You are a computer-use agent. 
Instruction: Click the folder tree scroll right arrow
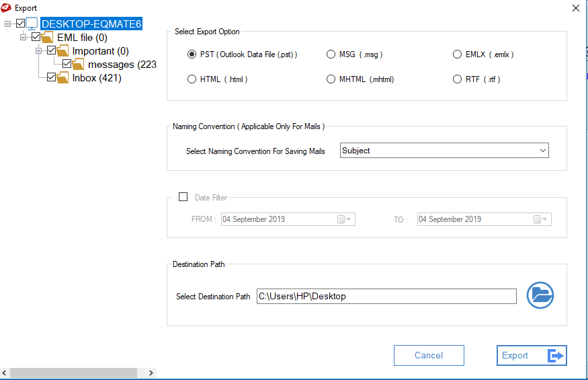[x=151, y=373]
